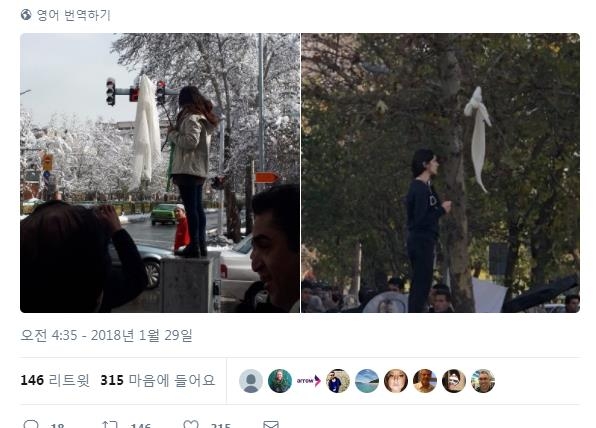The image size is (596, 428).
Task: Click the 'arrow' logo avatar
Action: (309, 380)
